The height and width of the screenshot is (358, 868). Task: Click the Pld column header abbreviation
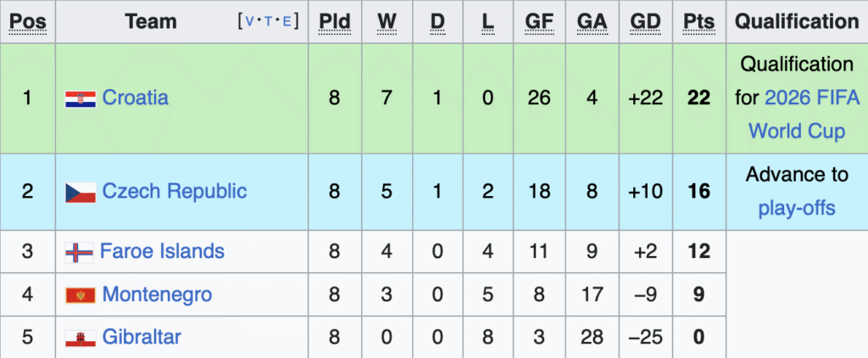(334, 22)
